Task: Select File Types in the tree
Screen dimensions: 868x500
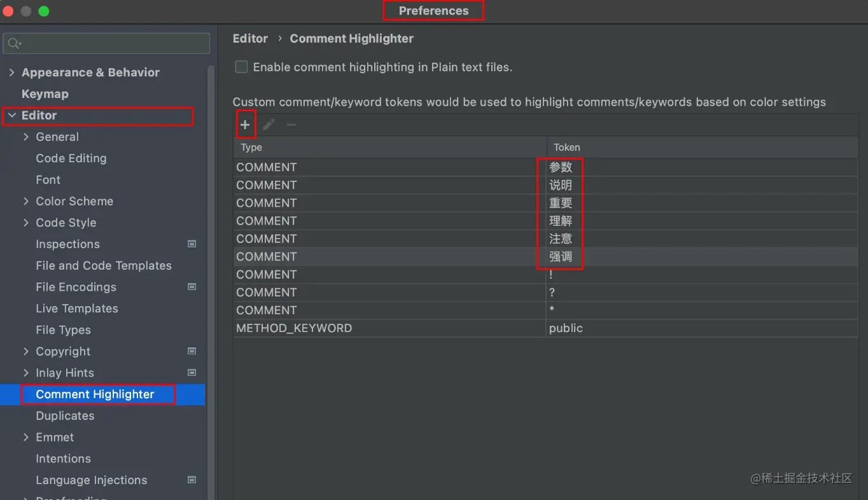Action: (64, 330)
